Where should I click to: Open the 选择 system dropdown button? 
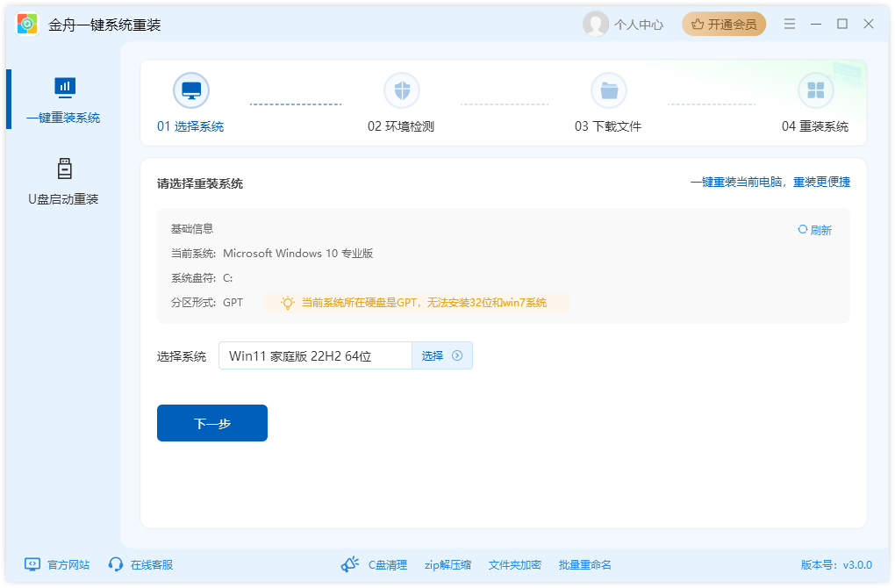pyautogui.click(x=442, y=355)
